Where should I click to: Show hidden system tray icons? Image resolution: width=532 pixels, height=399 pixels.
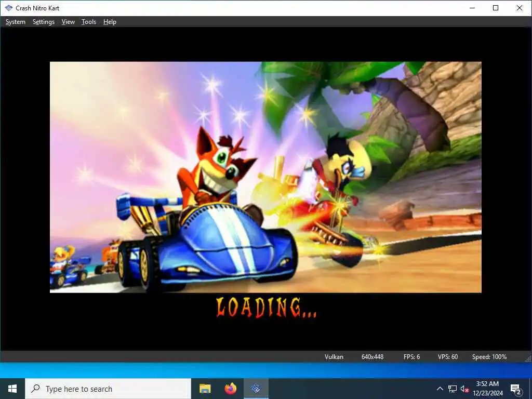tap(440, 389)
